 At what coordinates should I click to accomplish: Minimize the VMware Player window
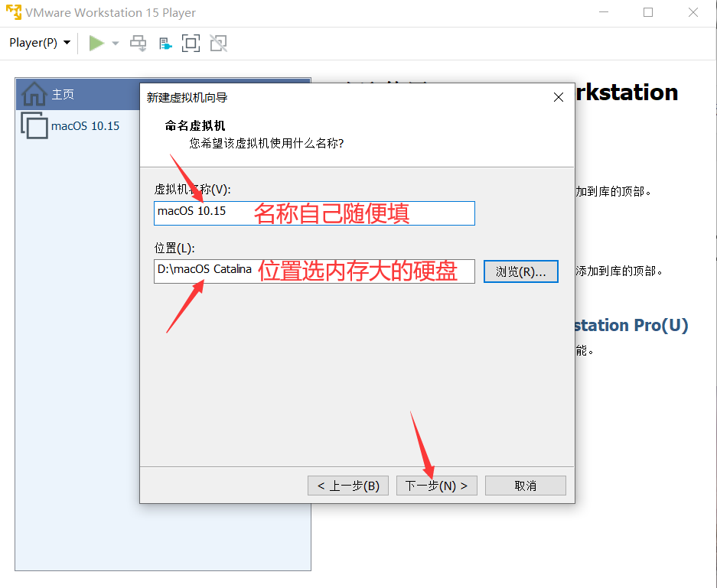604,12
